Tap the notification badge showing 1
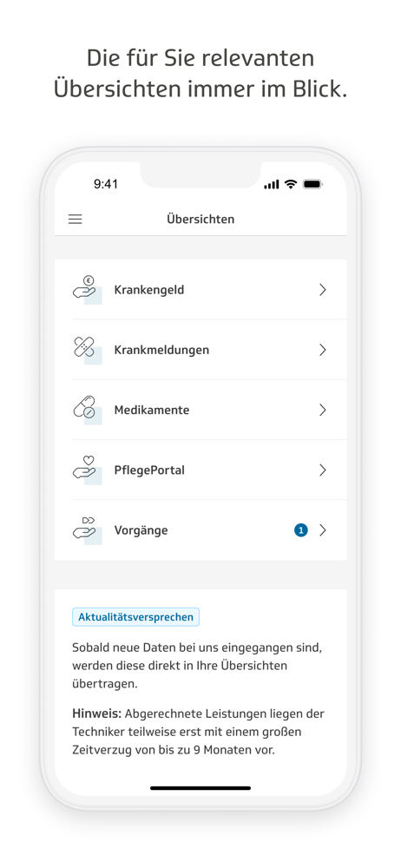The image size is (401, 868). (300, 530)
